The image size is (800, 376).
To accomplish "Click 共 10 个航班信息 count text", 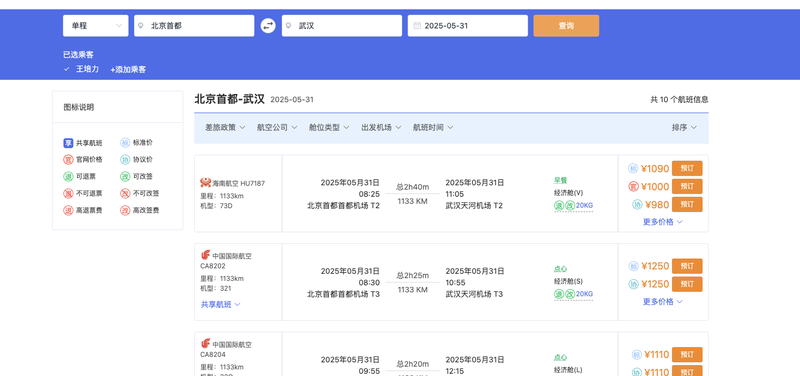I will (679, 99).
